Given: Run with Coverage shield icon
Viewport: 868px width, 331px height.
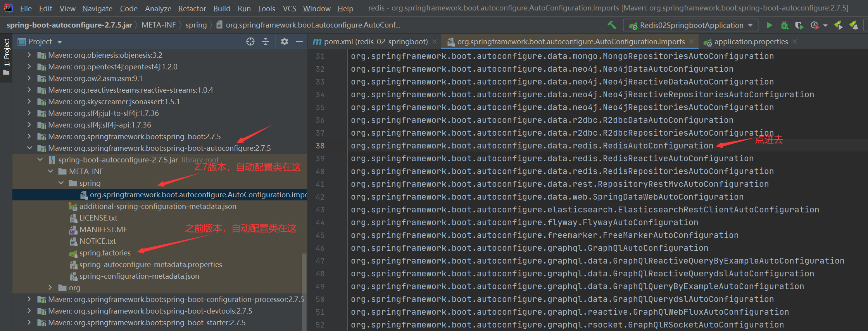Looking at the screenshot, I should pyautogui.click(x=799, y=25).
